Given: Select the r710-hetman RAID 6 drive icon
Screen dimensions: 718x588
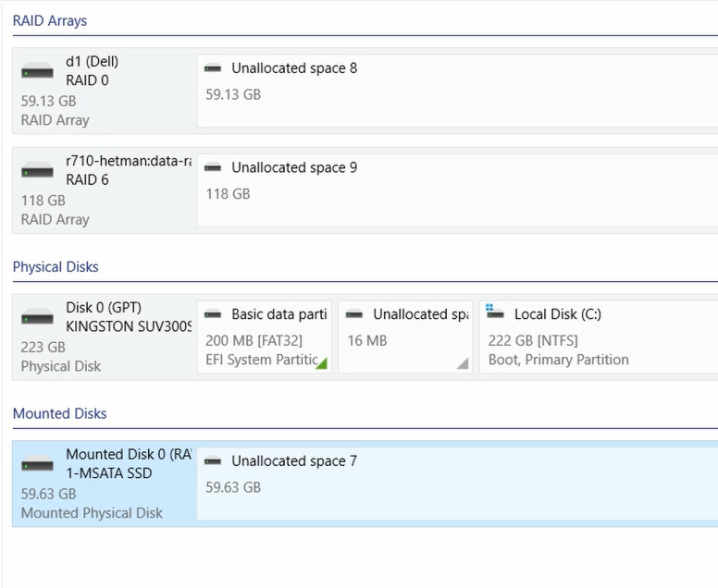Looking at the screenshot, I should click(37, 170).
